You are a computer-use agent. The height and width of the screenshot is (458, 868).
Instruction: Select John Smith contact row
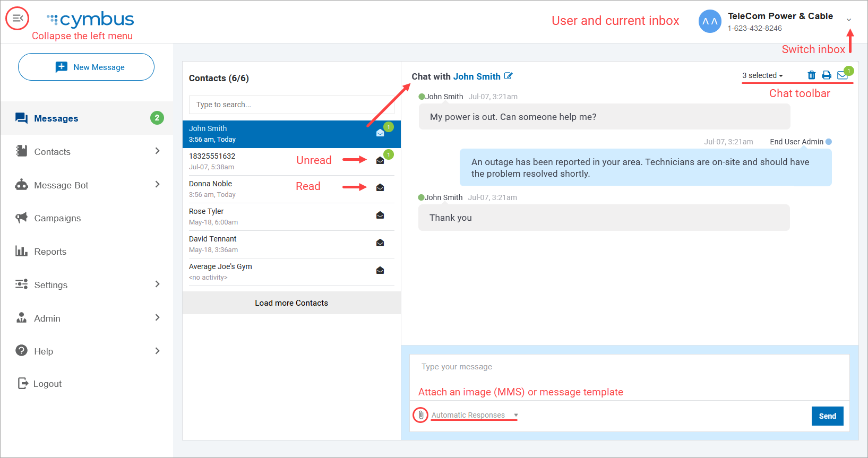[291, 134]
